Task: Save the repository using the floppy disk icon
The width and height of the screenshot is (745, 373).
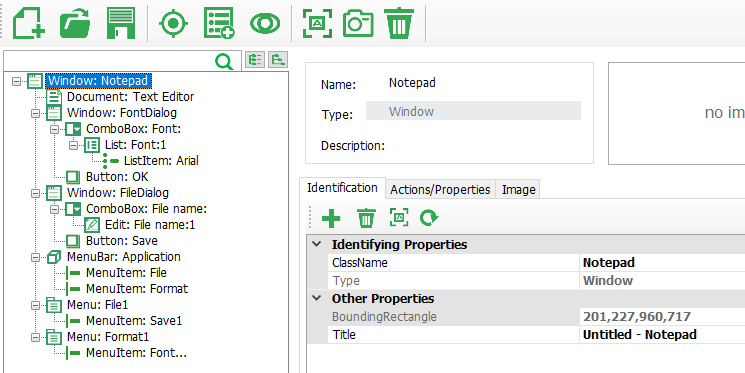Action: (x=122, y=23)
